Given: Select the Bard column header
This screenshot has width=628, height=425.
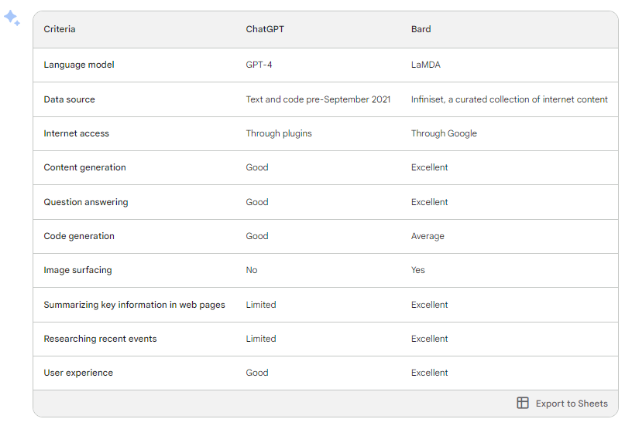Looking at the screenshot, I should [421, 29].
